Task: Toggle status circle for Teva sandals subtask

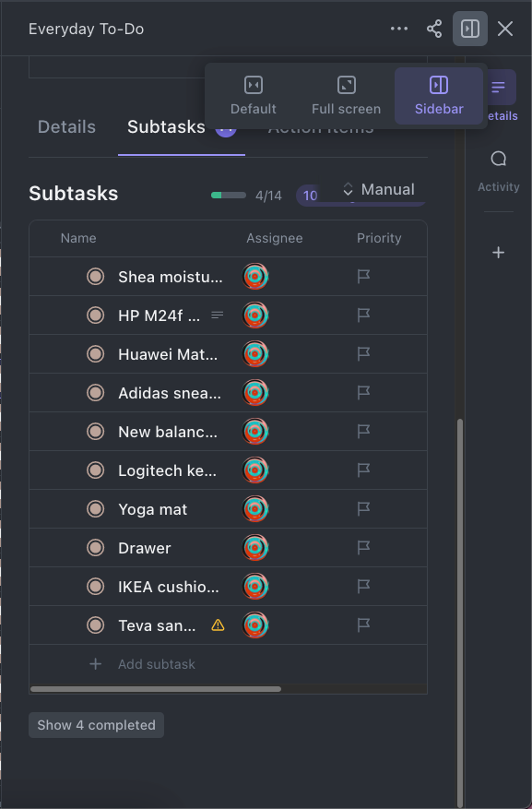Action: pyautogui.click(x=95, y=625)
